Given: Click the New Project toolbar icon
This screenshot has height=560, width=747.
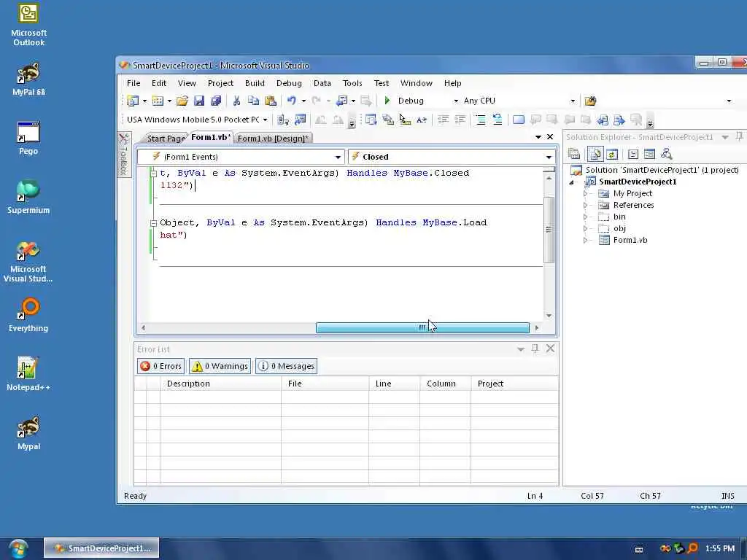Looking at the screenshot, I should tap(133, 101).
